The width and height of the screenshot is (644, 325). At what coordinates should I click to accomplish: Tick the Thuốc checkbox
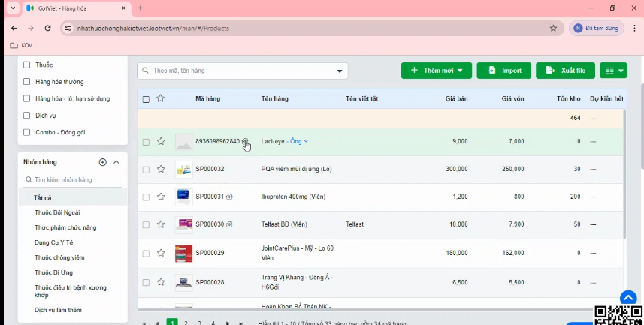27,65
